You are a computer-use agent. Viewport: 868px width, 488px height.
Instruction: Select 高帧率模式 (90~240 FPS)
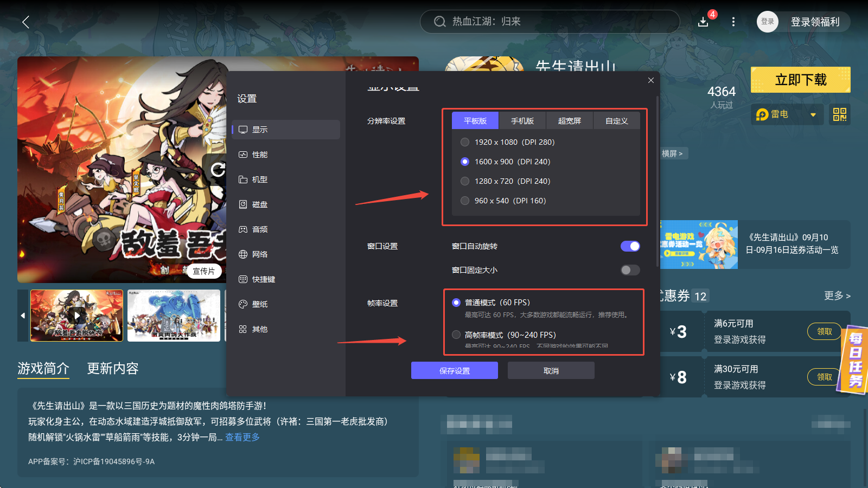pyautogui.click(x=456, y=335)
